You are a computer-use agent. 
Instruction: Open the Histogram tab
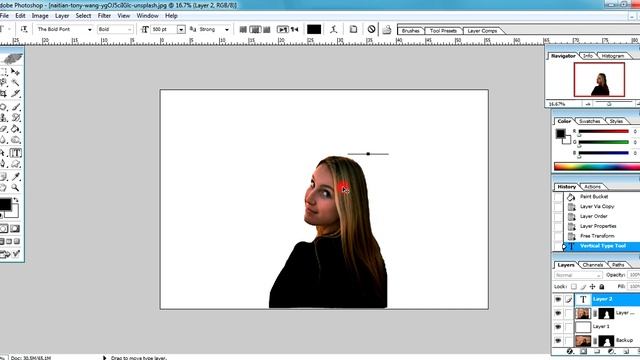point(613,56)
